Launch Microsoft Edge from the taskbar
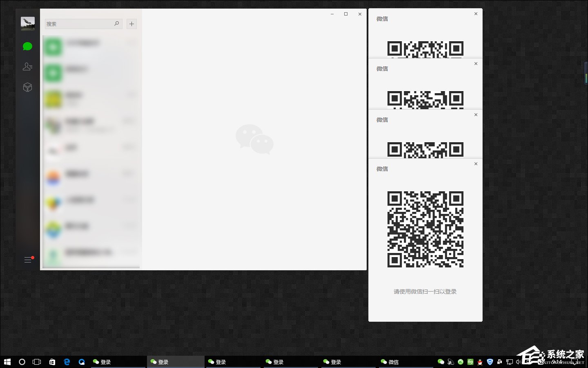Image resolution: width=588 pixels, height=368 pixels. (67, 362)
